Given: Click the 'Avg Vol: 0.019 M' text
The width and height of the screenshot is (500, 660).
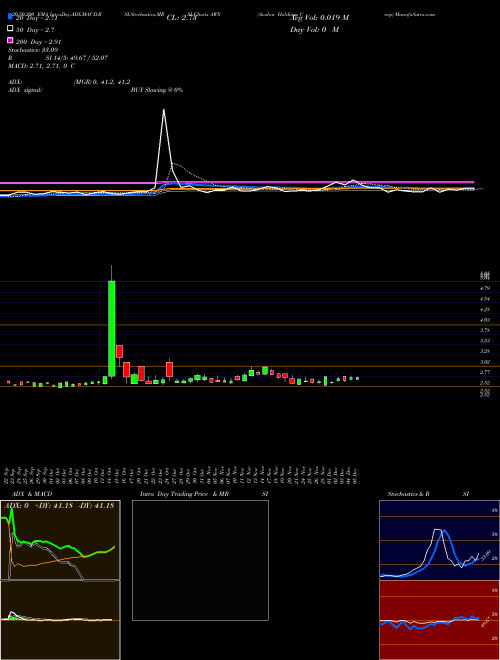Looking at the screenshot, I should [x=319, y=18].
